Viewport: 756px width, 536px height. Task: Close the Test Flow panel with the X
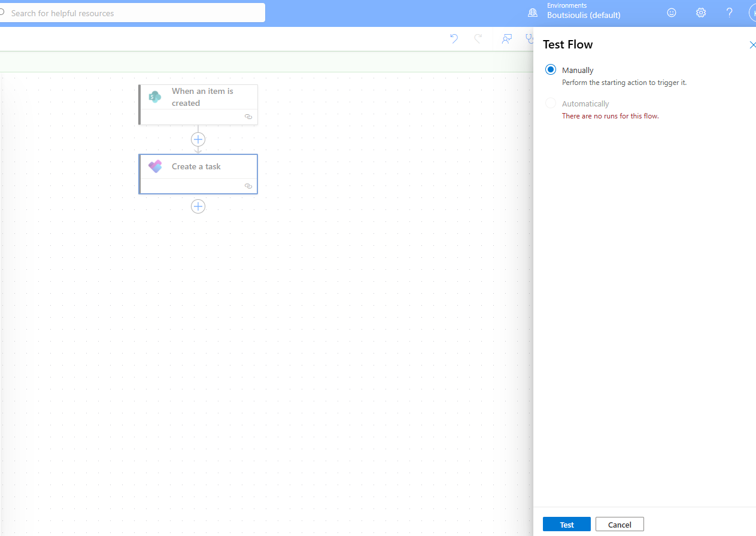tap(752, 45)
